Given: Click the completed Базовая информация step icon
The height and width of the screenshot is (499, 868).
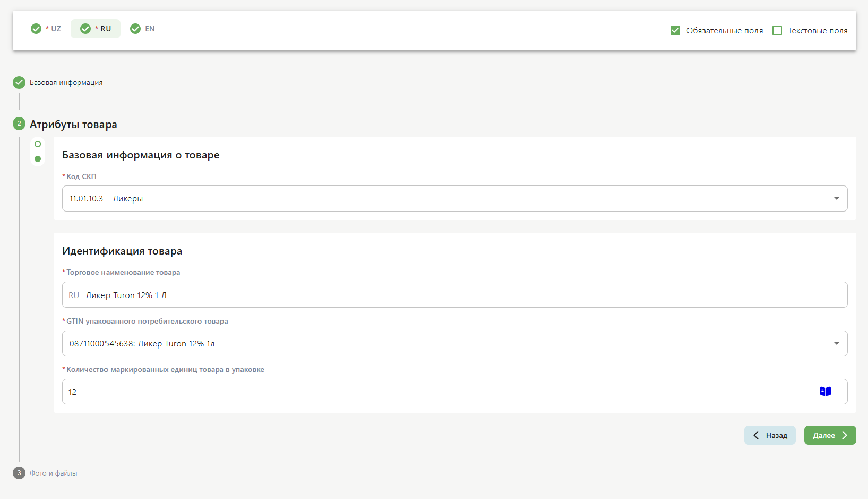Looking at the screenshot, I should point(19,82).
